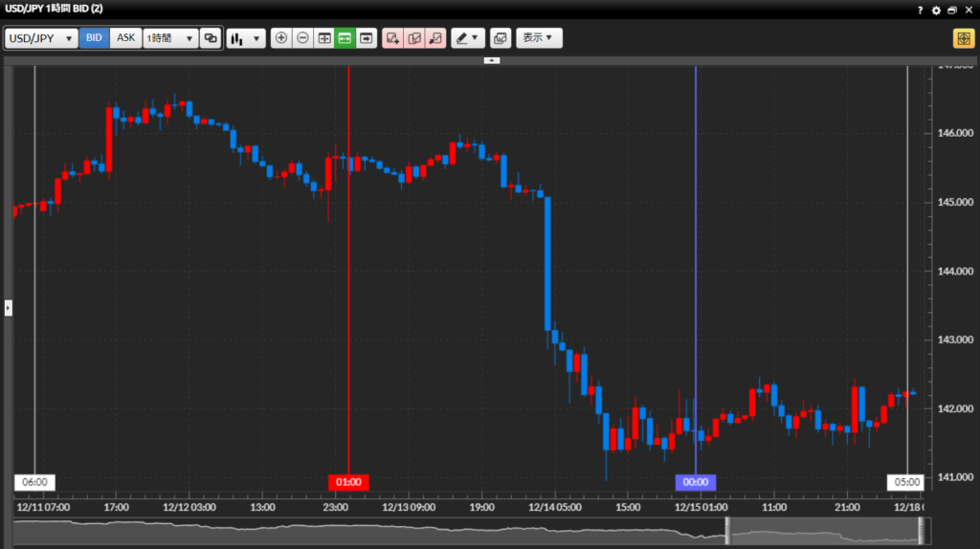The height and width of the screenshot is (549, 980).
Task: Expand the left side panel arrow
Action: coord(8,307)
